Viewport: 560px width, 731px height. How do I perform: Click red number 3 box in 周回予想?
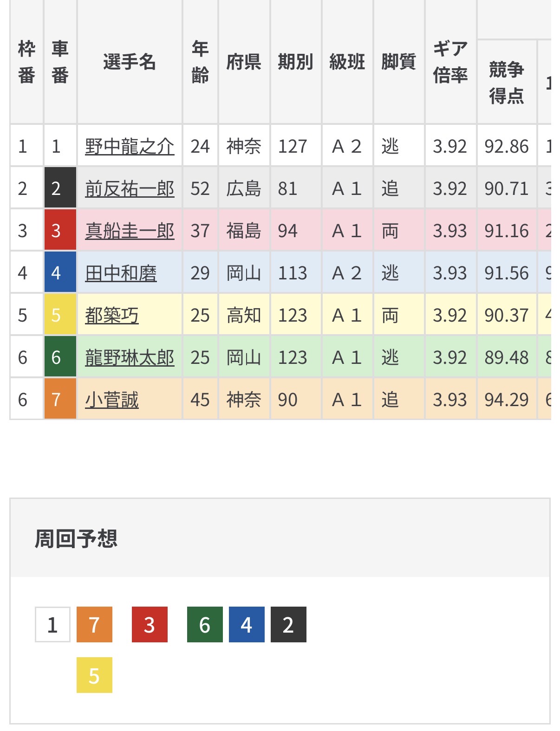(x=150, y=625)
